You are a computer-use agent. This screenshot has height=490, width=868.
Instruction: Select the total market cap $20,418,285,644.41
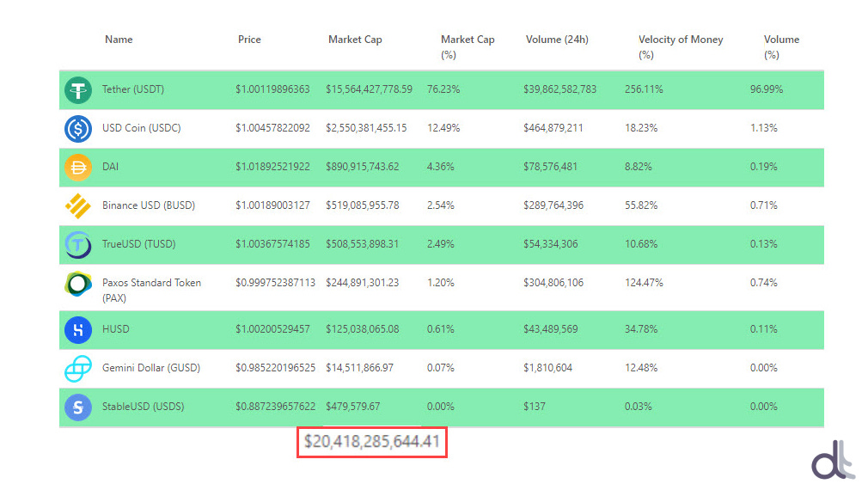coord(372,442)
